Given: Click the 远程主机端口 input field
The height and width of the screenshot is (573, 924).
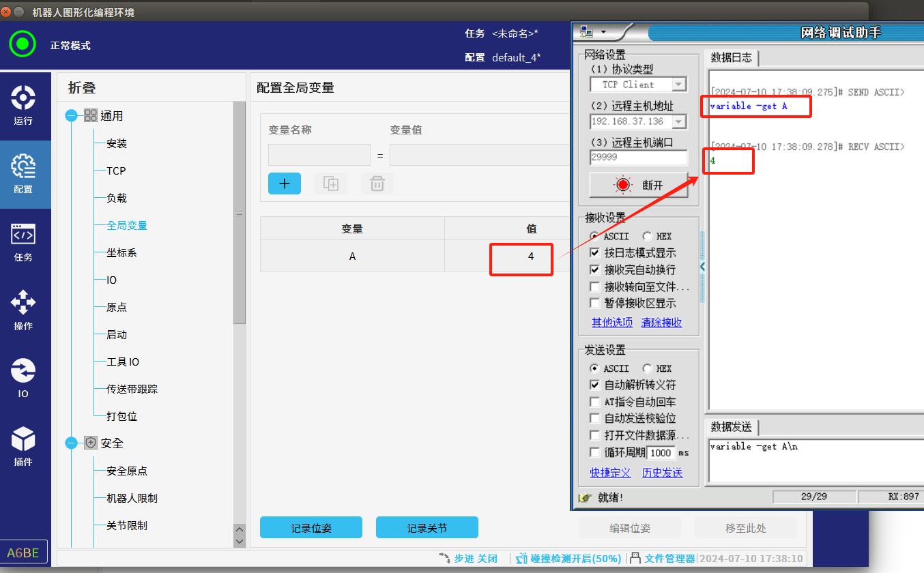Looking at the screenshot, I should point(639,158).
